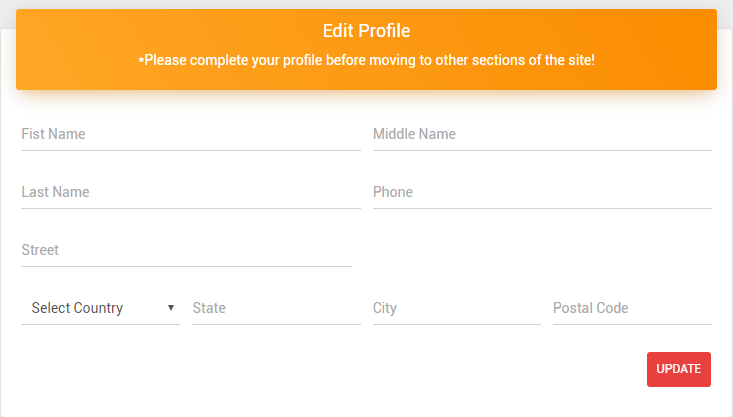Click the orange header banner's left edge
The image size is (733, 417).
22,50
